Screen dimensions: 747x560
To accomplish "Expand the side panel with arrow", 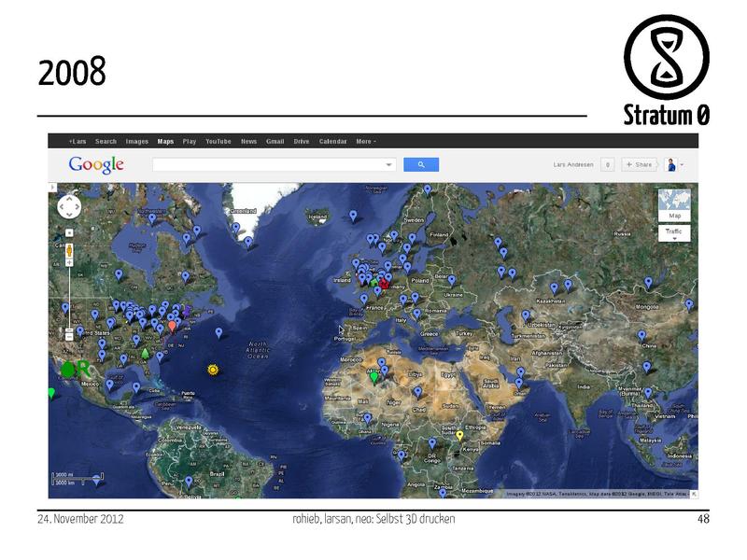I will pyautogui.click(x=53, y=188).
